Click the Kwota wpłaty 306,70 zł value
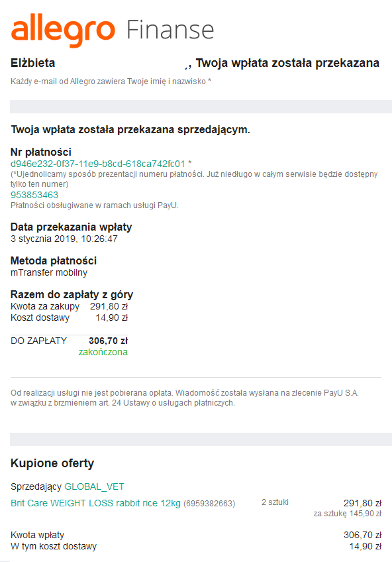 pos(362,535)
